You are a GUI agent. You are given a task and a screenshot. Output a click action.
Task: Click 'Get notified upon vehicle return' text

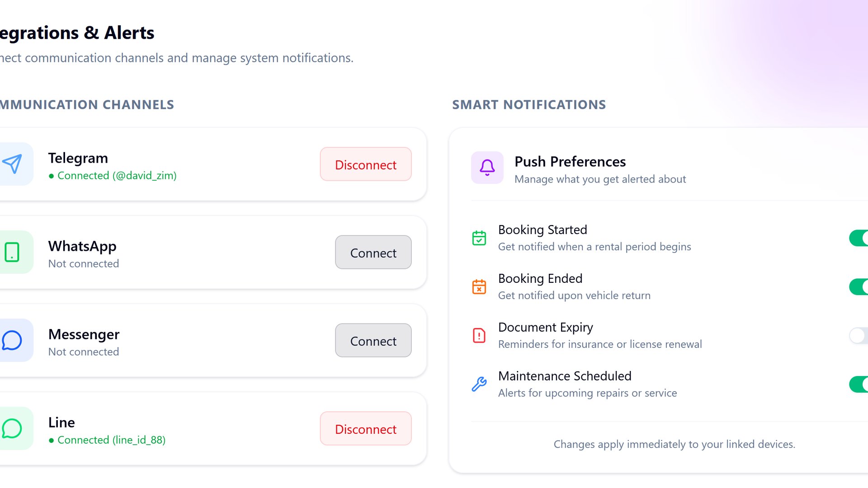[574, 296]
